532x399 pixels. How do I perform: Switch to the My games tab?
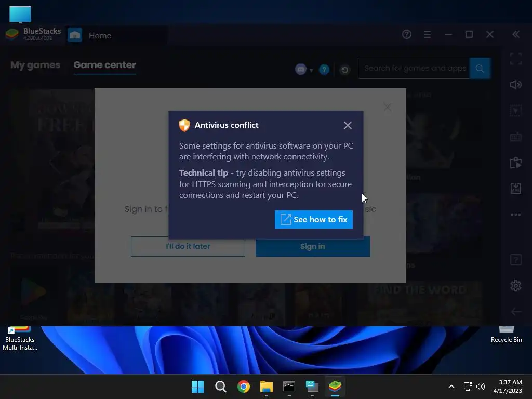[35, 65]
